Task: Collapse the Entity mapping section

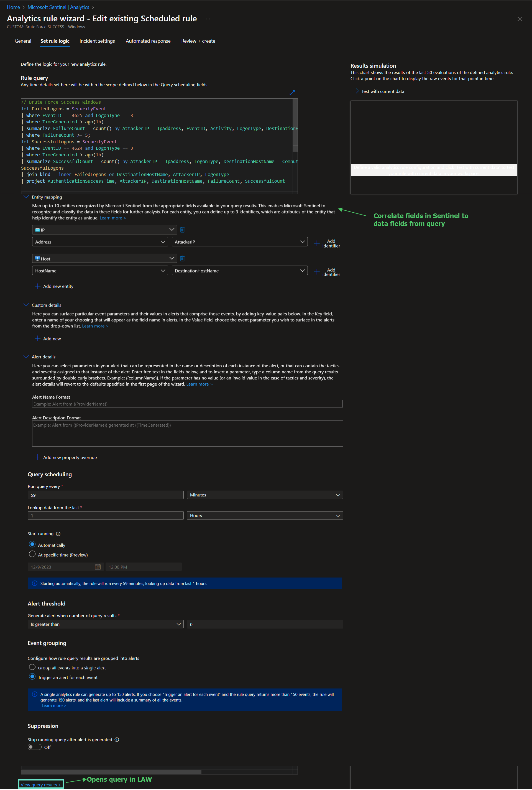Action: coord(26,197)
